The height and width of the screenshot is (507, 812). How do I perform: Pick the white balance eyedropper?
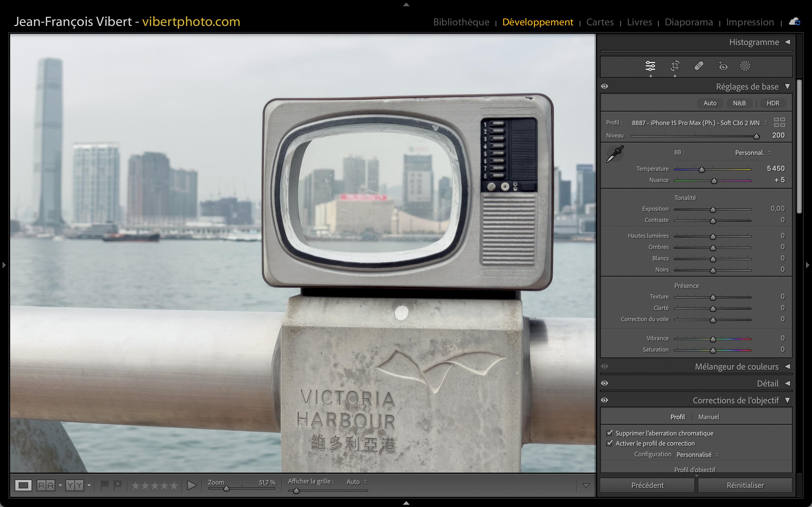615,154
